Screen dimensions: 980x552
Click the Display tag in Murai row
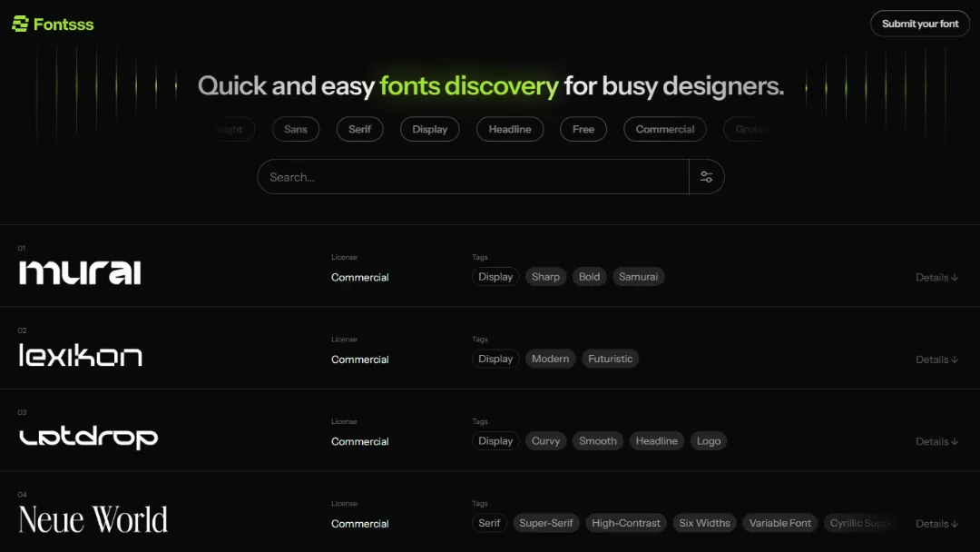coord(495,277)
